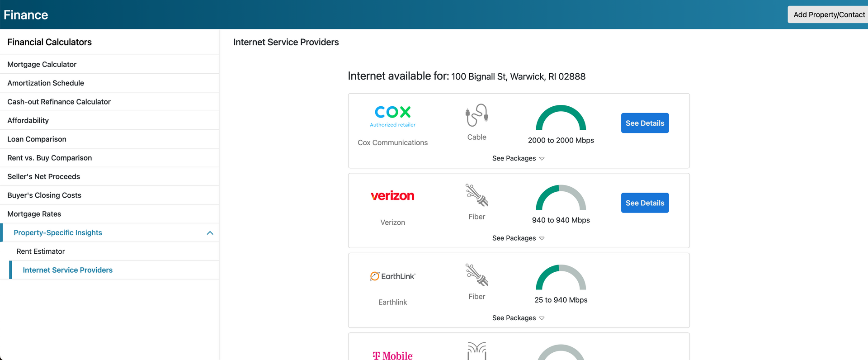Click the Verizon logo

point(392,196)
